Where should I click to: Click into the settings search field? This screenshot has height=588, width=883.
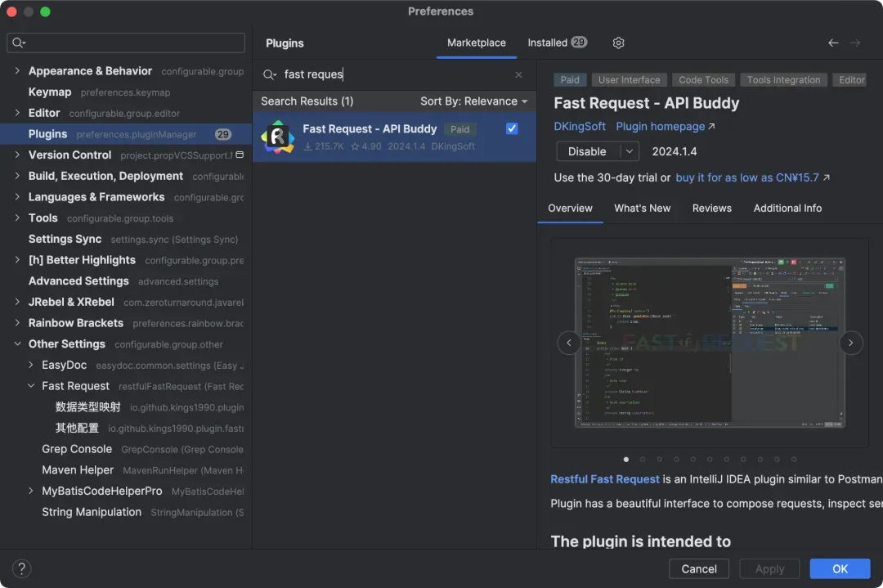tap(126, 43)
